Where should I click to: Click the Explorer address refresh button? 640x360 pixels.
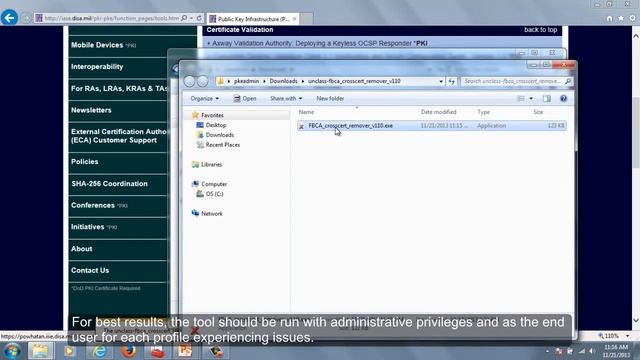pyautogui.click(x=451, y=81)
